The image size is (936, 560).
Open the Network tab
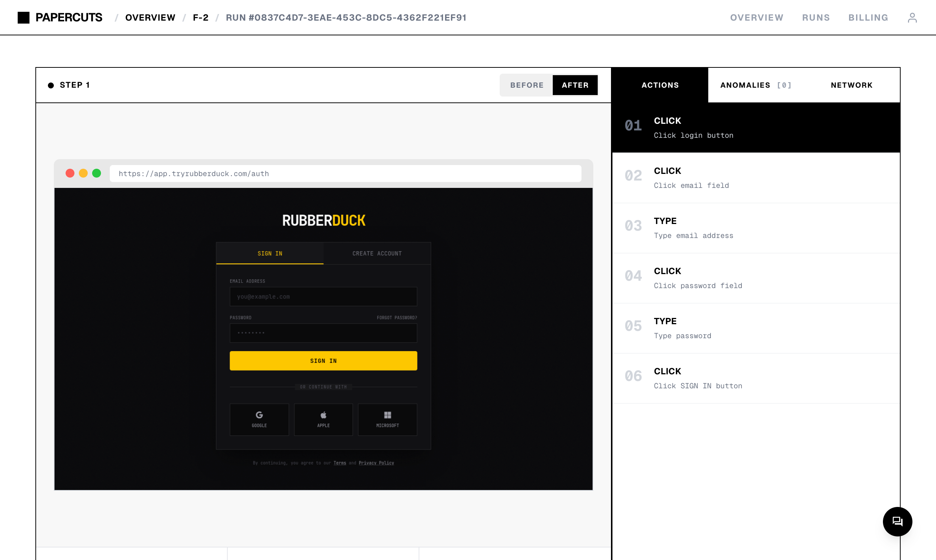[x=852, y=85]
